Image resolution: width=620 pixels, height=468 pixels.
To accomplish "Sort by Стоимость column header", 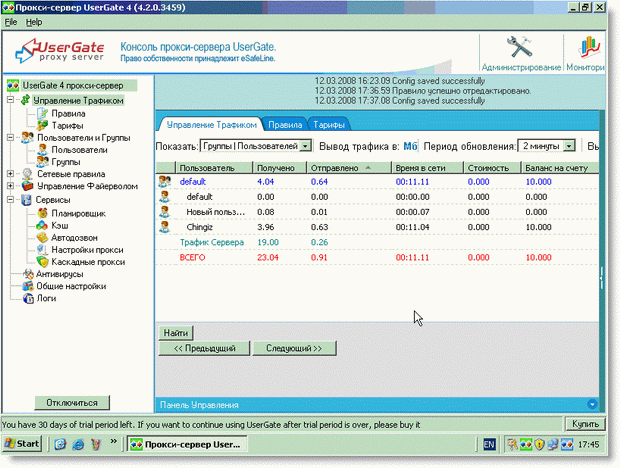I will click(492, 168).
